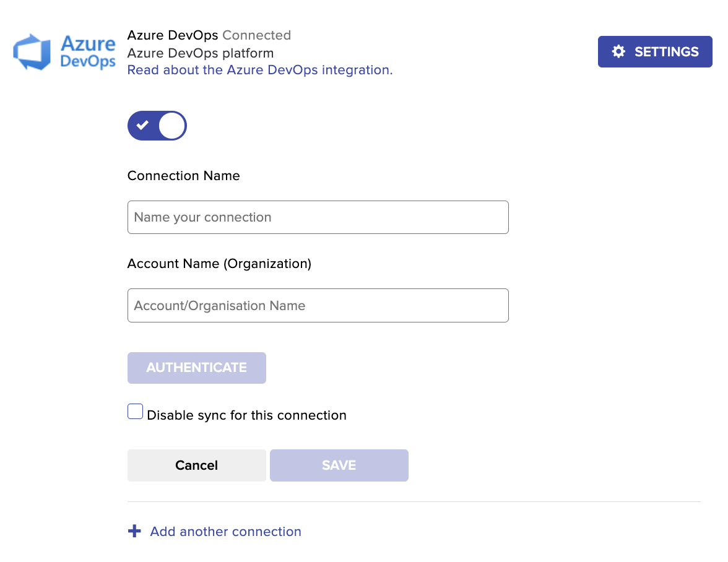Open Azure DevOps SETTINGS
Screen dimensions: 728x562
[655, 51]
